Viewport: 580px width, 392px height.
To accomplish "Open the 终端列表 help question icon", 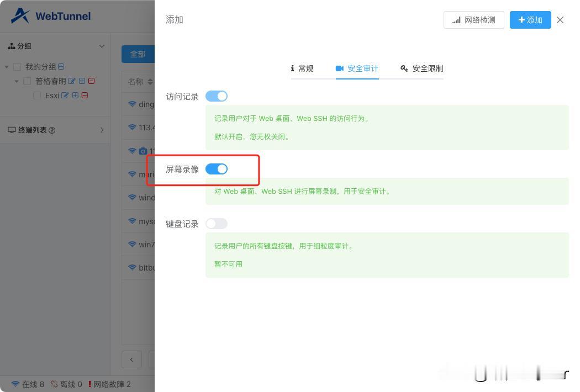I will point(52,130).
